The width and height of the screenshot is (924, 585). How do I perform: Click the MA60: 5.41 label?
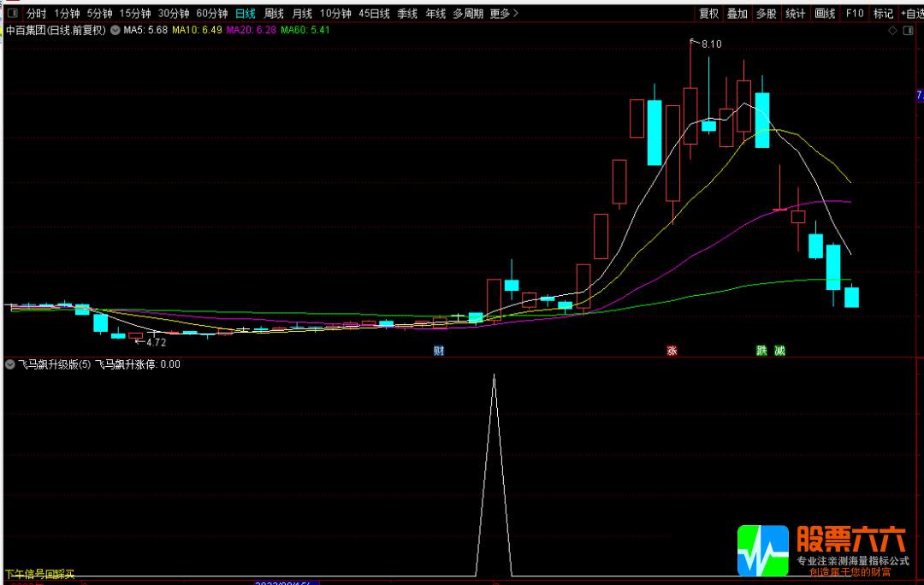pos(305,30)
